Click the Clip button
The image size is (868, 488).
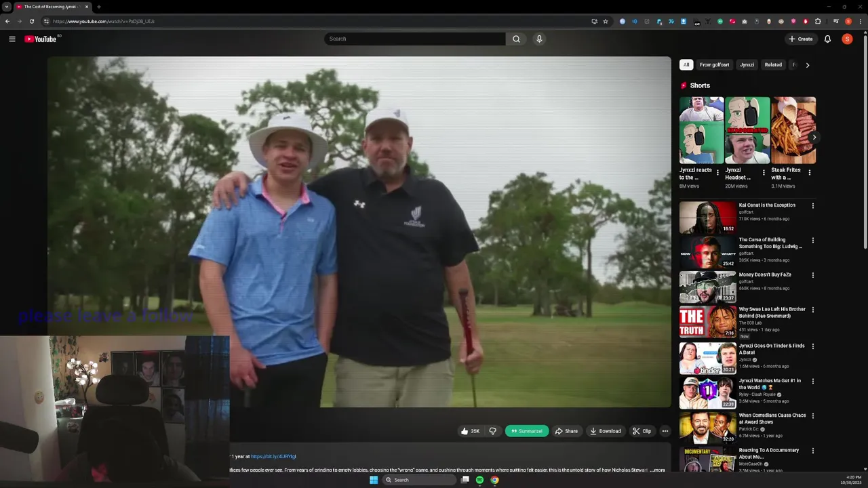click(642, 431)
